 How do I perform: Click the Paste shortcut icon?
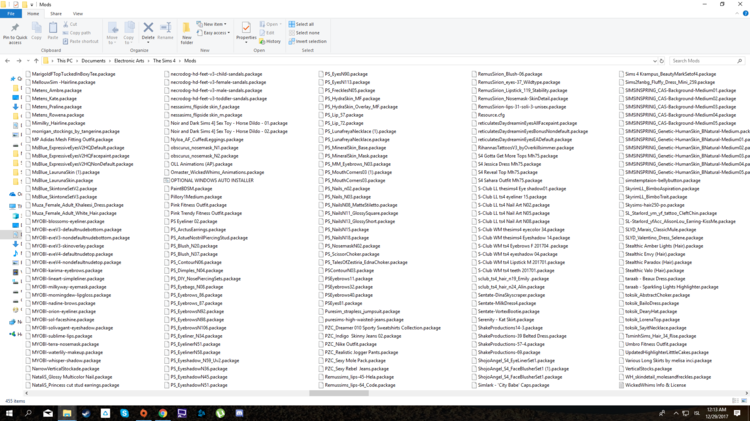coord(66,41)
